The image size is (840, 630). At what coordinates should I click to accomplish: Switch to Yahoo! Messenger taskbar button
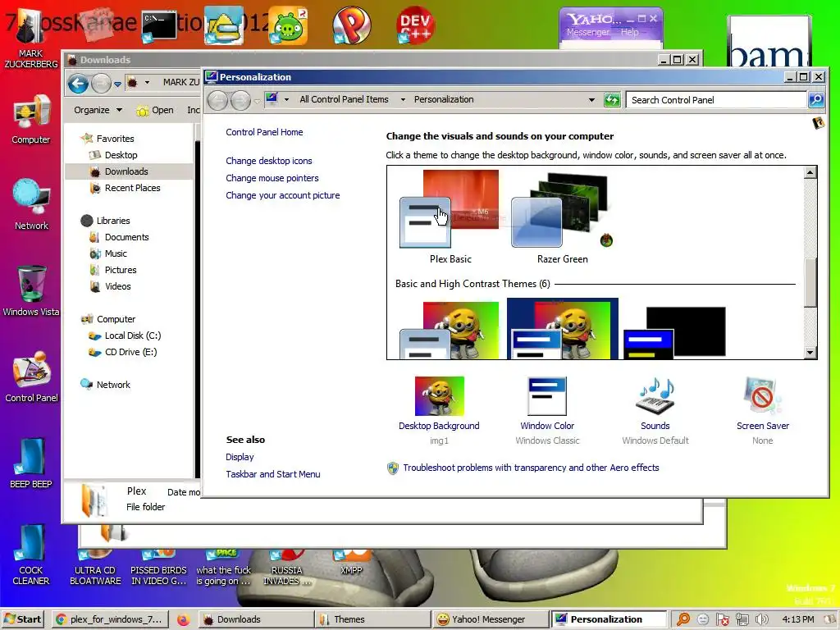491,619
